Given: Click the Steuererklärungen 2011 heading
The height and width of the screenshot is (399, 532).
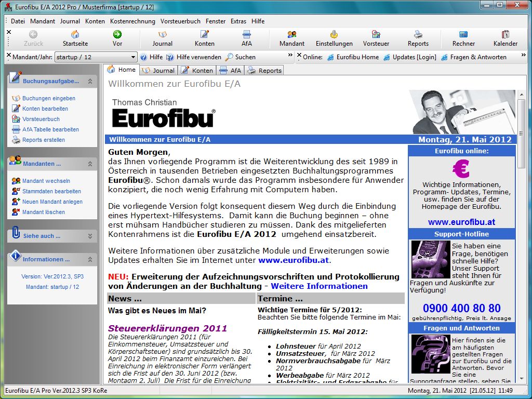Looking at the screenshot, I should (x=168, y=328).
